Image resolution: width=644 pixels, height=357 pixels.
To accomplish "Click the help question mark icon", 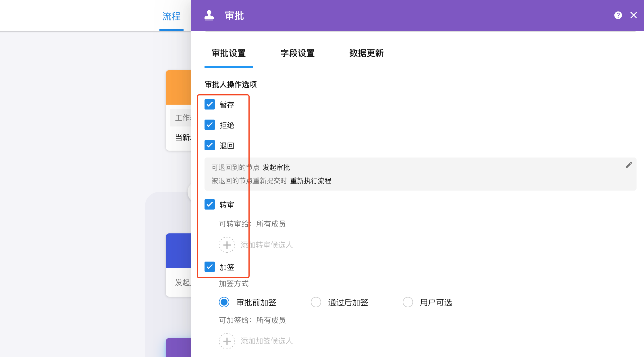I will pos(618,15).
